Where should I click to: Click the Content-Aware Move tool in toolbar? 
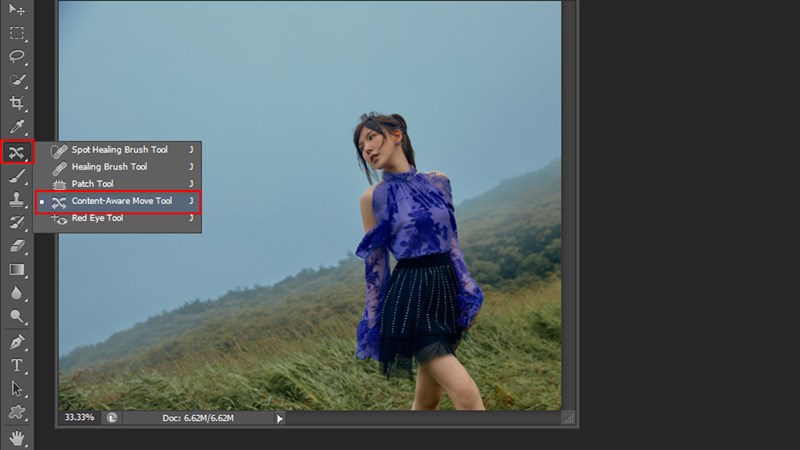17,152
